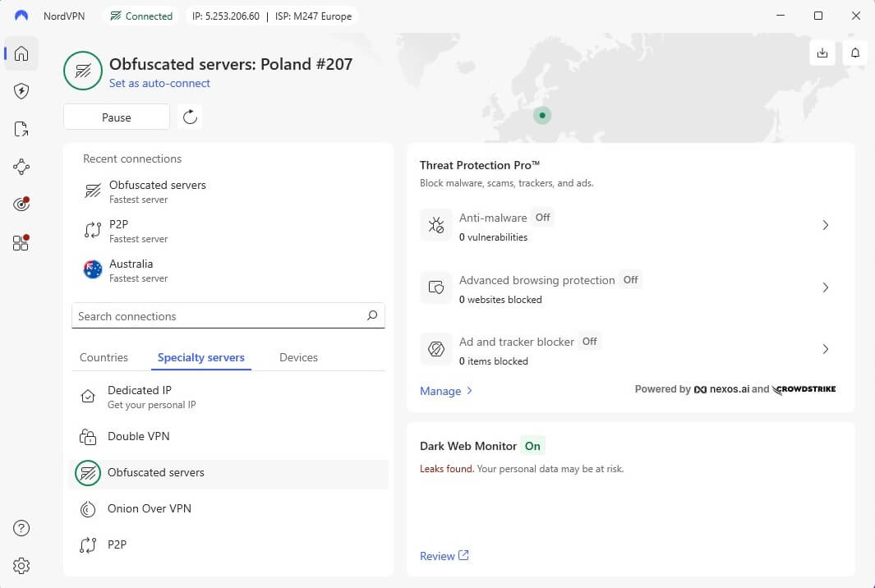Enable the Anti-malware protection toggle
The image size is (875, 588).
tap(542, 218)
